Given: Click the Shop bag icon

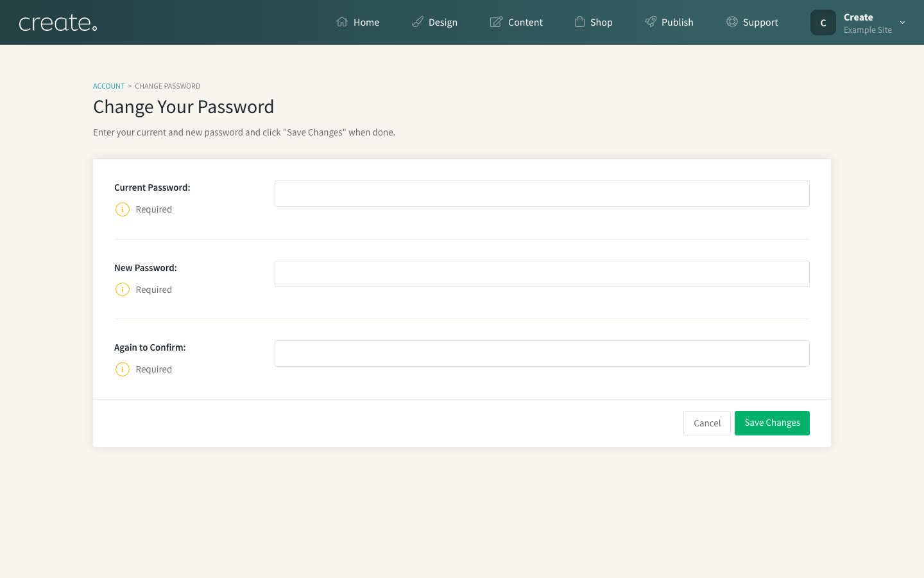Looking at the screenshot, I should click(579, 22).
